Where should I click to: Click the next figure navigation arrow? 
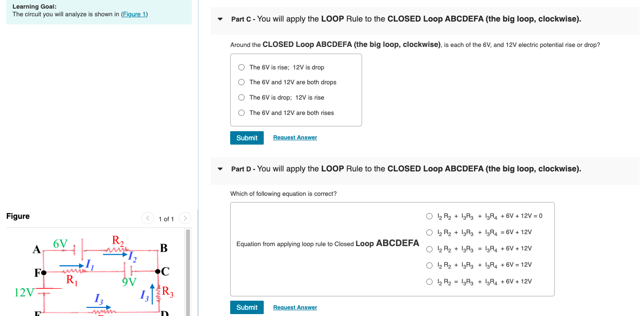185,218
